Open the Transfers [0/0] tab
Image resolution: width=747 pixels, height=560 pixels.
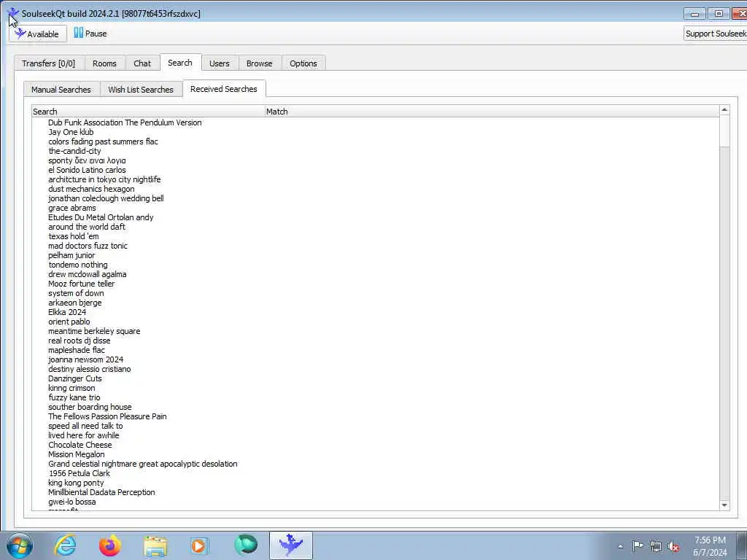click(49, 63)
